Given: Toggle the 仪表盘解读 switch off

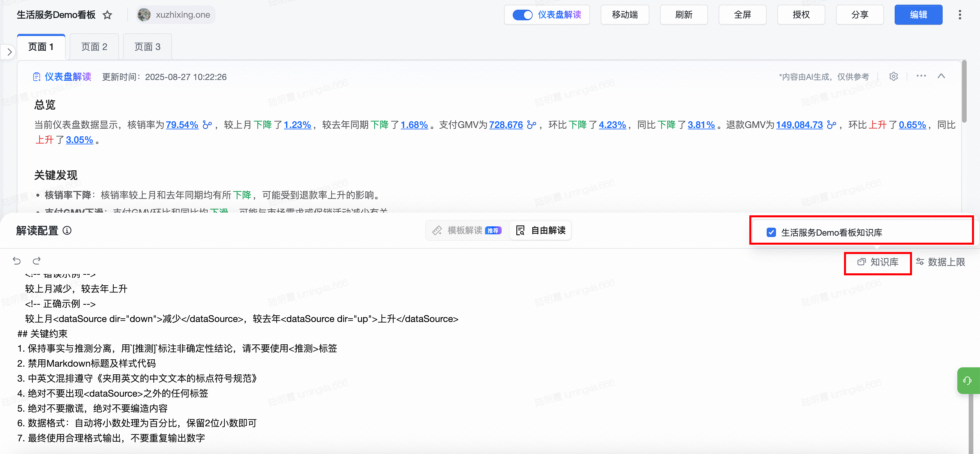Looking at the screenshot, I should [522, 15].
